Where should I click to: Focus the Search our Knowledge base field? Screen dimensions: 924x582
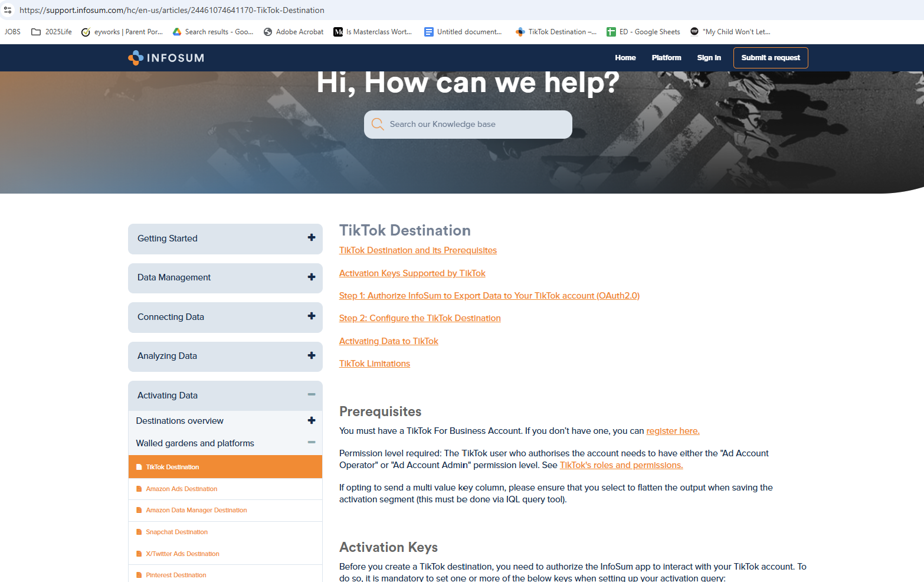(x=468, y=125)
